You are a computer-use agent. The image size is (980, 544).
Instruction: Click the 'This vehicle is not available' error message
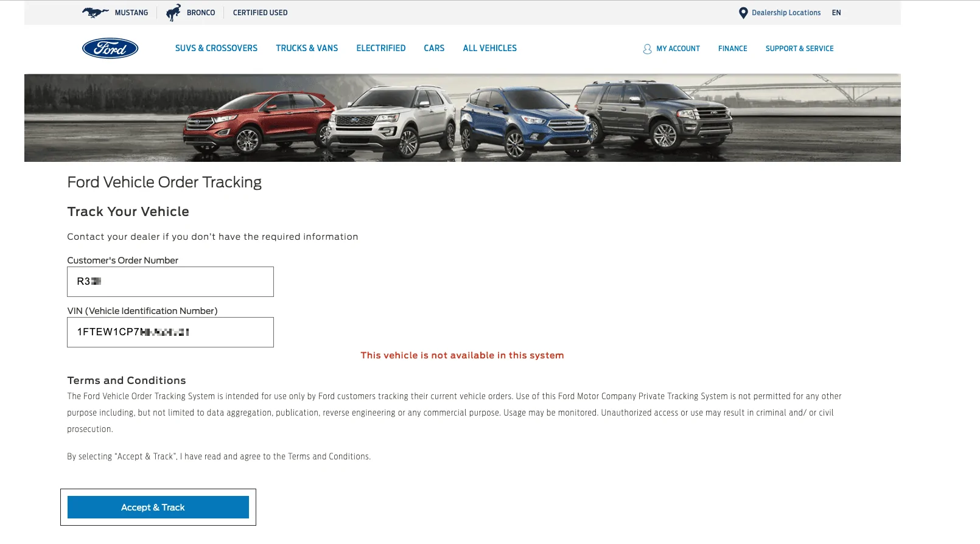point(462,355)
